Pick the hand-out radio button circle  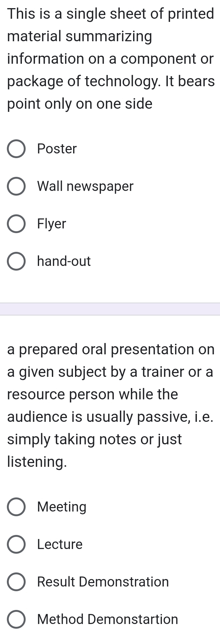click(x=16, y=261)
